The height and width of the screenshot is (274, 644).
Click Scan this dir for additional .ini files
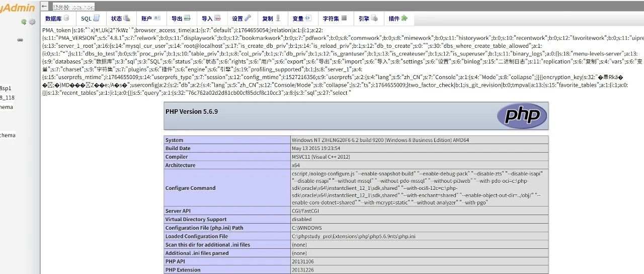tap(208, 245)
